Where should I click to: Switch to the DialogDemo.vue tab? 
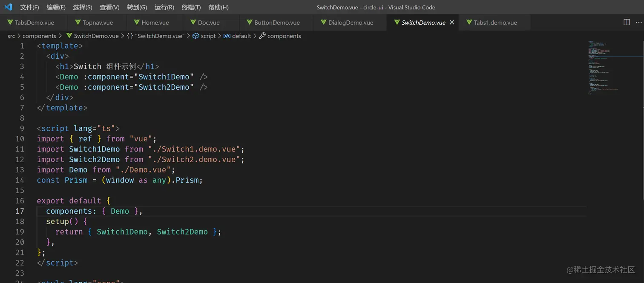[x=351, y=23]
